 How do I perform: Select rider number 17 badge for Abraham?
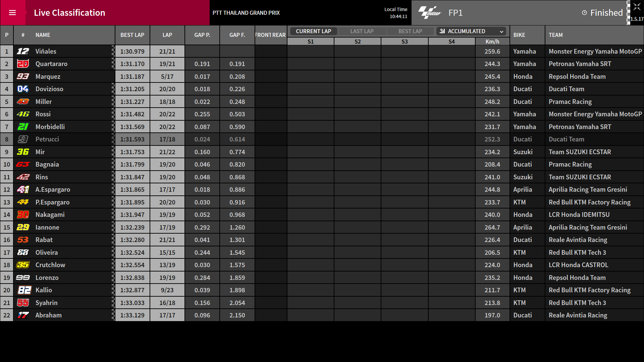coord(23,315)
